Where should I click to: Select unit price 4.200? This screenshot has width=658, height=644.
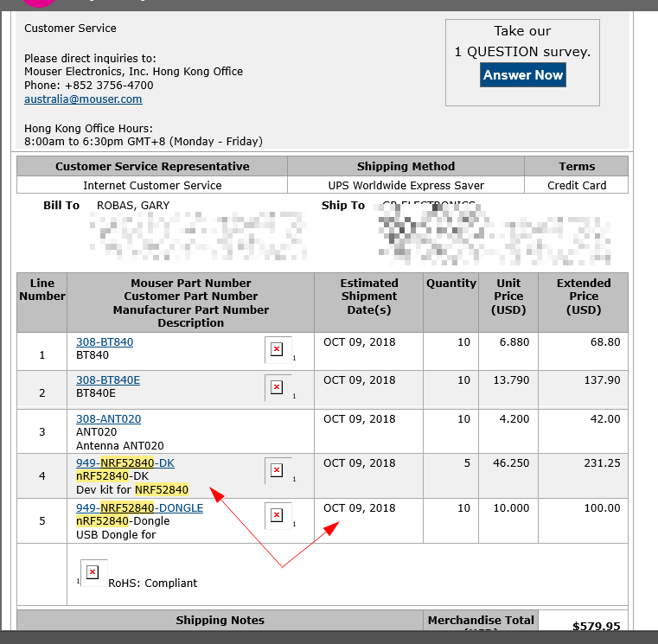pos(514,419)
